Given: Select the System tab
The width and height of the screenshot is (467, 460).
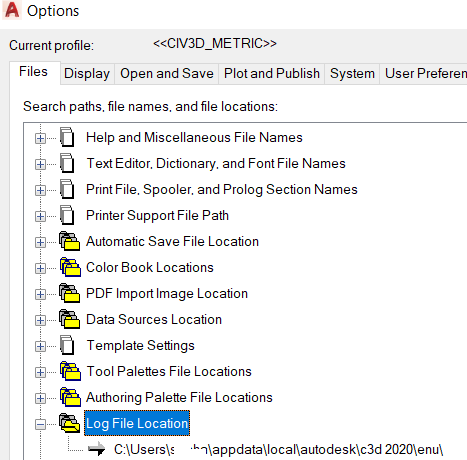Looking at the screenshot, I should click(x=352, y=74).
